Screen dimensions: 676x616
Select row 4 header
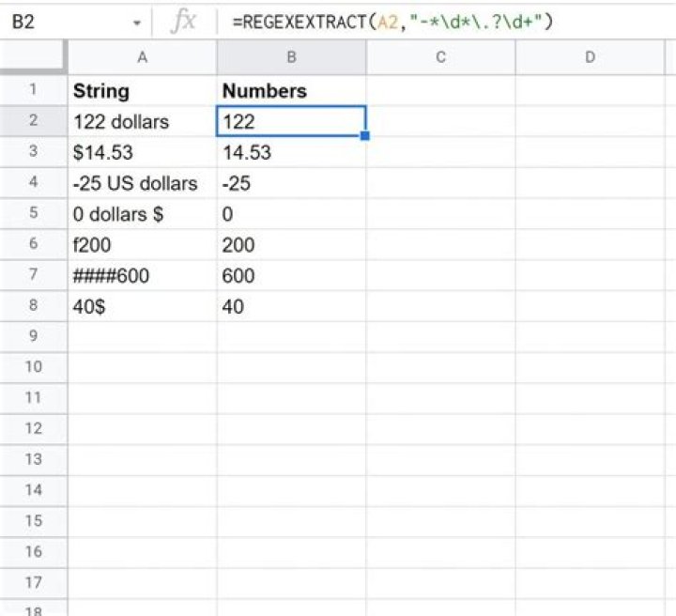click(x=33, y=182)
